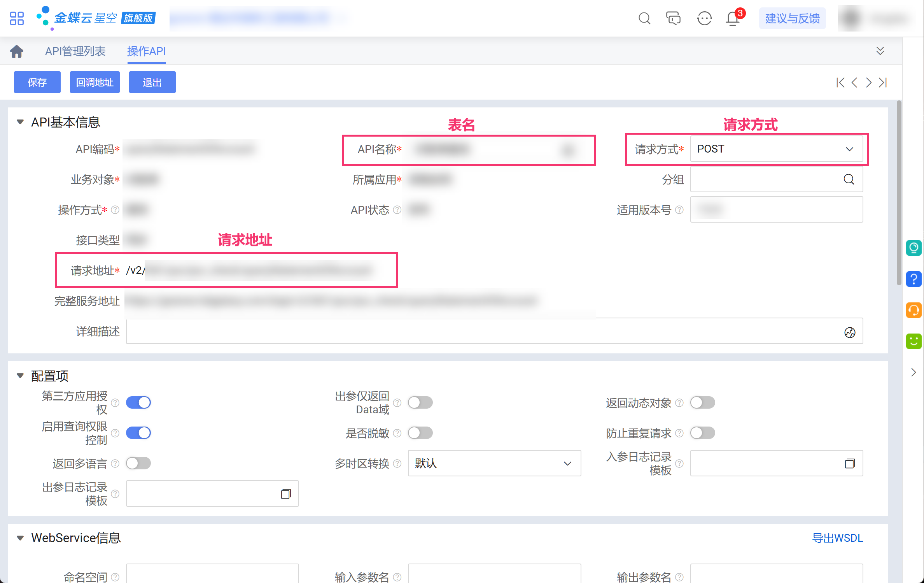Open notification bell with badge

click(x=733, y=18)
